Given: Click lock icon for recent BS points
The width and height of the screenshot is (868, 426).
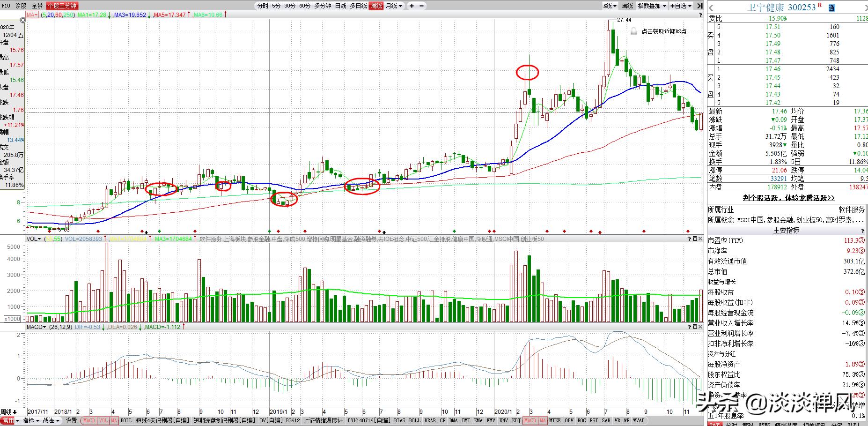Looking at the screenshot, I should 633,31.
